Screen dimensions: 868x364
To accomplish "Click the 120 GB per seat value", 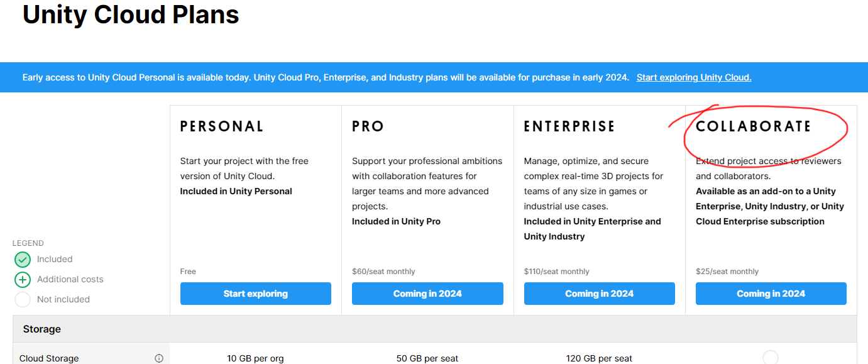I will 599,358.
